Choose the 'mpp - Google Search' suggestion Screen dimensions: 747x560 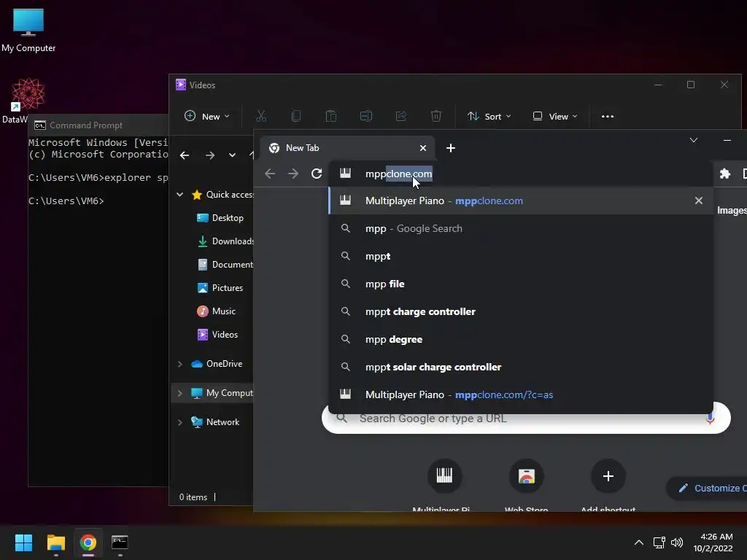pyautogui.click(x=521, y=228)
